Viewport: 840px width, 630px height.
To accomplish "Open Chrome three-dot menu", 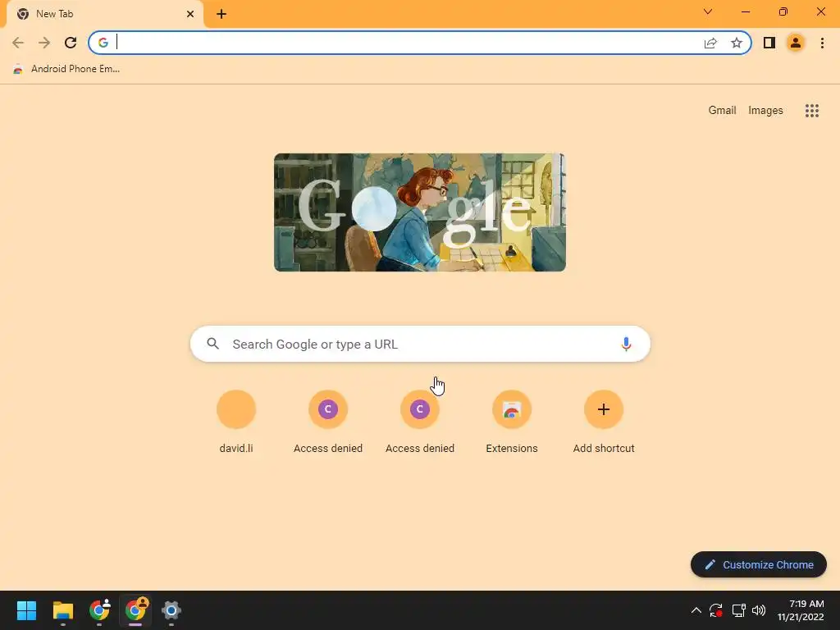I will click(822, 43).
